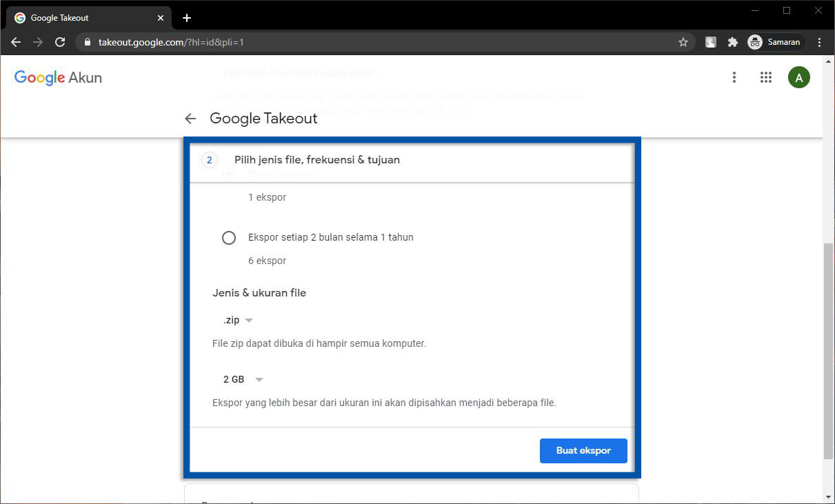Reload the page
The image size is (835, 504).
[60, 42]
